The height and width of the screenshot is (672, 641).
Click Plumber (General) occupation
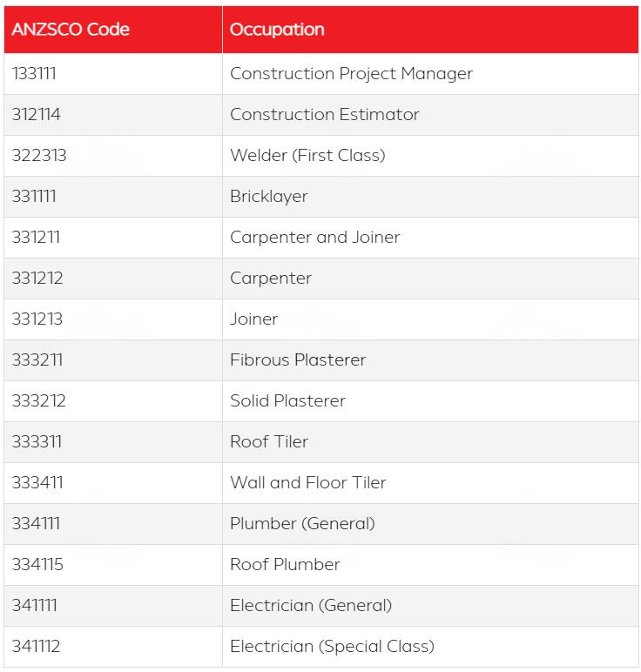302,524
